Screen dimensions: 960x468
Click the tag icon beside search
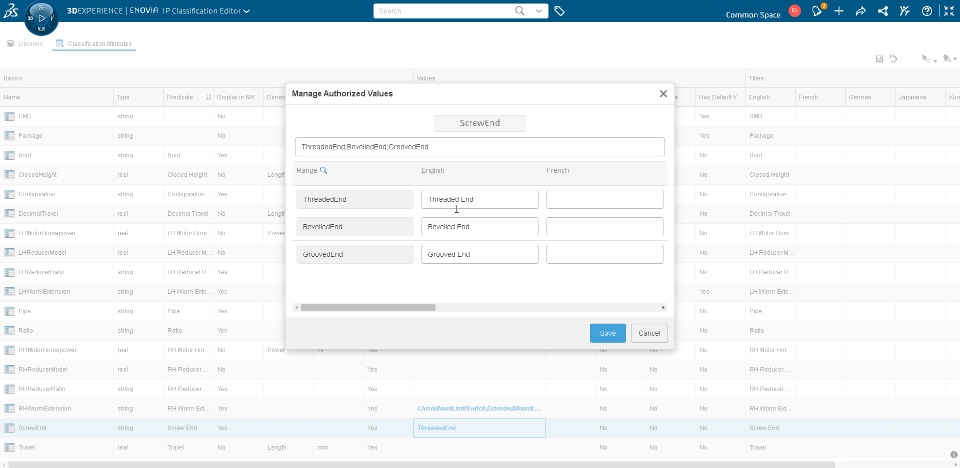click(x=559, y=11)
